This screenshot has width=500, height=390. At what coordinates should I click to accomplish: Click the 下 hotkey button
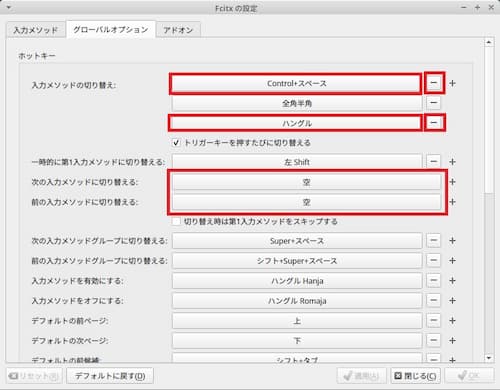point(297,341)
